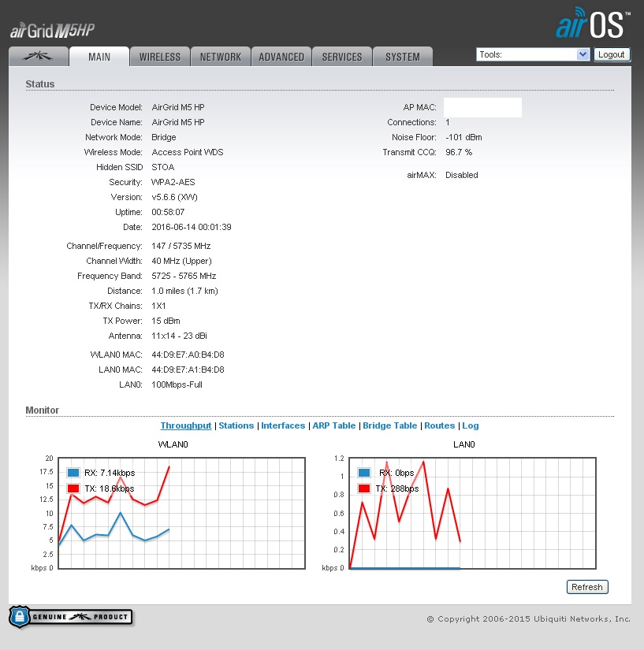Click the Ubiquiti copyright text
The image size is (644, 650).
[x=528, y=619]
